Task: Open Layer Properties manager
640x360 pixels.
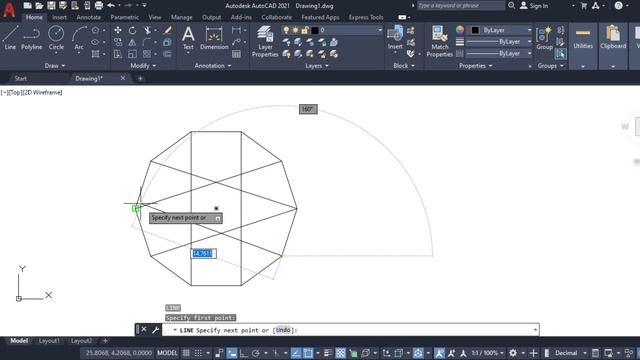Action: (265, 41)
